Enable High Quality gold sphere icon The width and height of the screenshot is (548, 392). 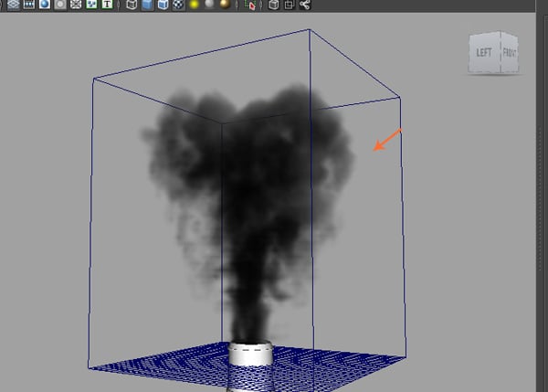[x=225, y=5]
